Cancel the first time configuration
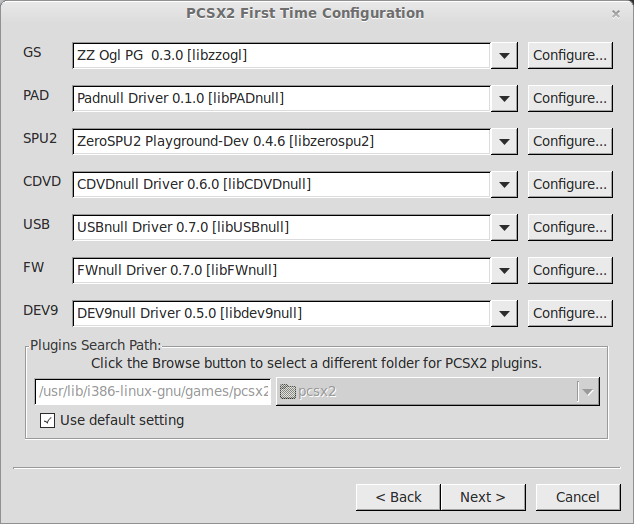This screenshot has height=524, width=634. tap(578, 497)
